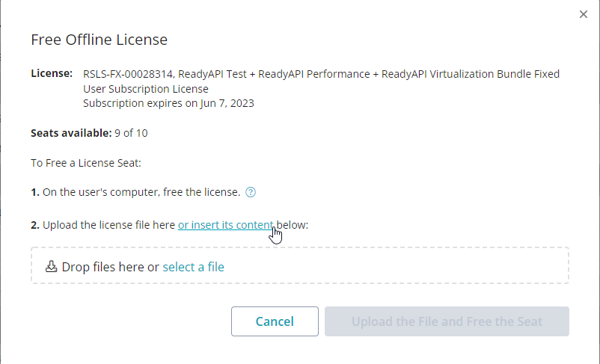600x364 pixels.
Task: Click the subscription expiry date line
Action: coord(168,103)
